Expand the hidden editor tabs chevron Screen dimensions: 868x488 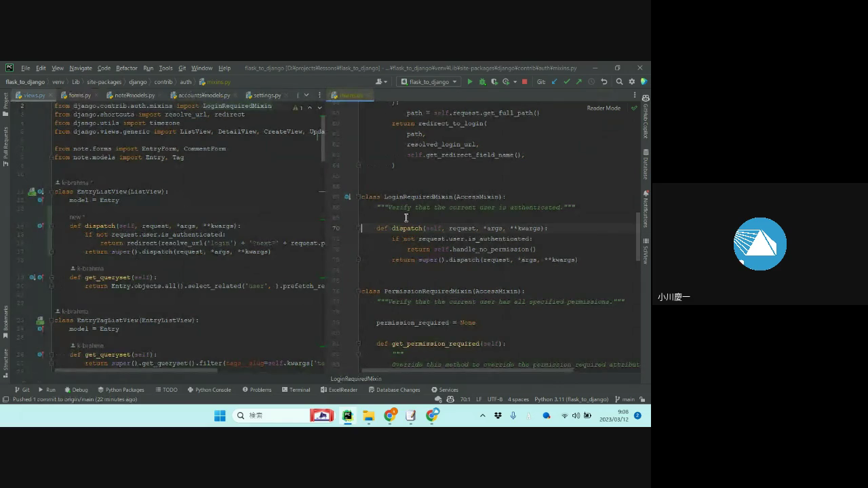point(307,95)
